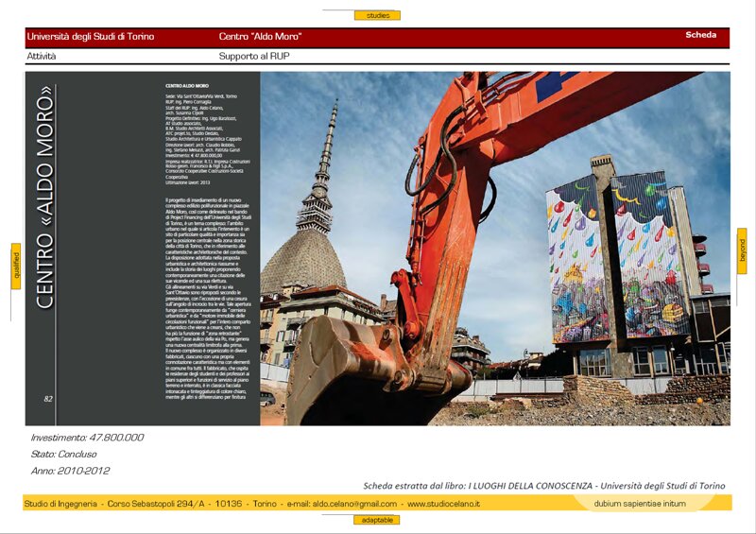
Task: Open the "adaptable" tab at bottom
Action: click(x=377, y=520)
